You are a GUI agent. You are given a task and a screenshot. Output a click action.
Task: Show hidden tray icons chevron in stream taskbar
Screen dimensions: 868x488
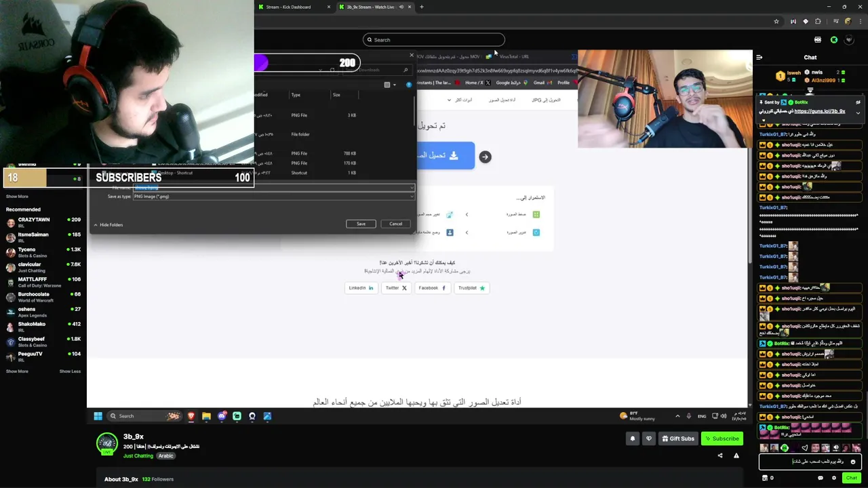tap(677, 416)
